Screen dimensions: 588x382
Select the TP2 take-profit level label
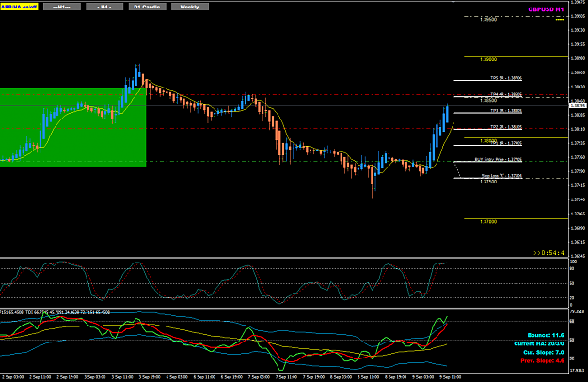click(x=506, y=127)
